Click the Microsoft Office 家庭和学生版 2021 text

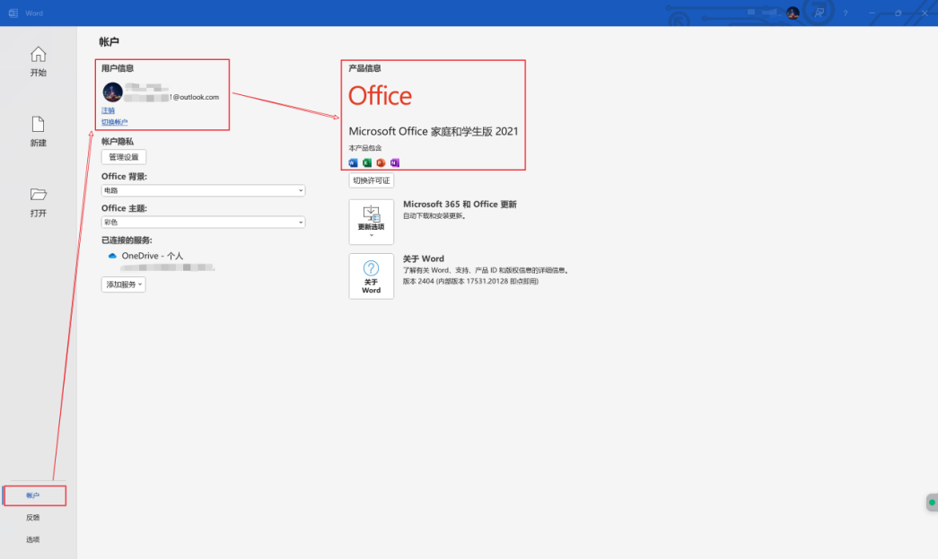434,131
